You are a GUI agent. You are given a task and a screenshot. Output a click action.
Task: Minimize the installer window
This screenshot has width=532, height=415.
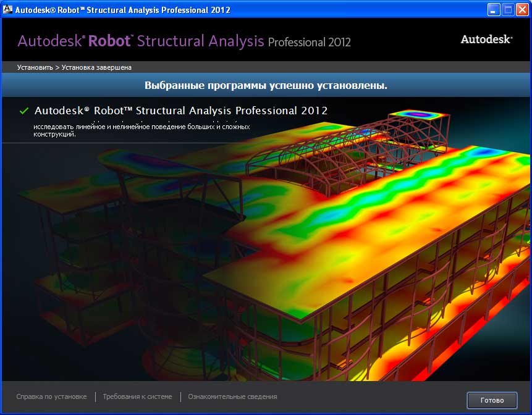point(494,10)
